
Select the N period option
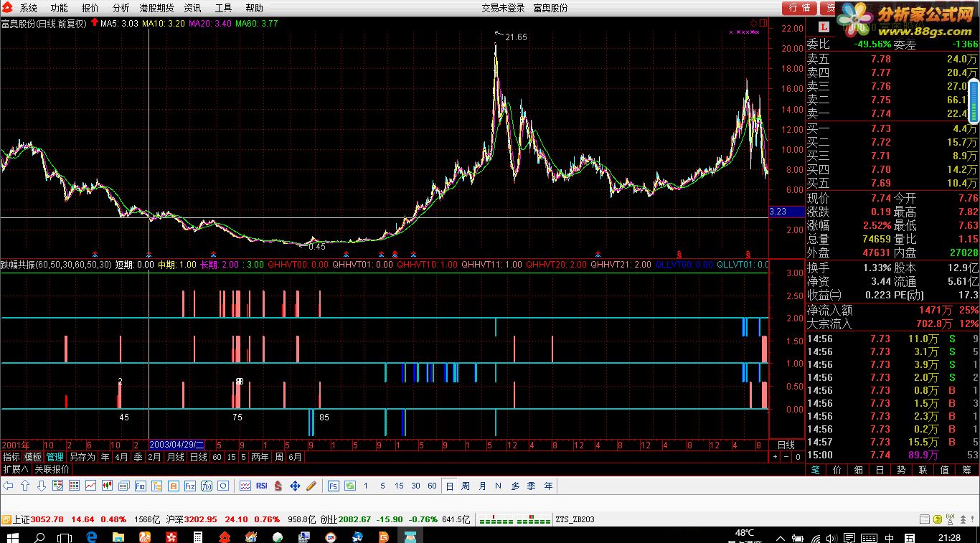(498, 486)
